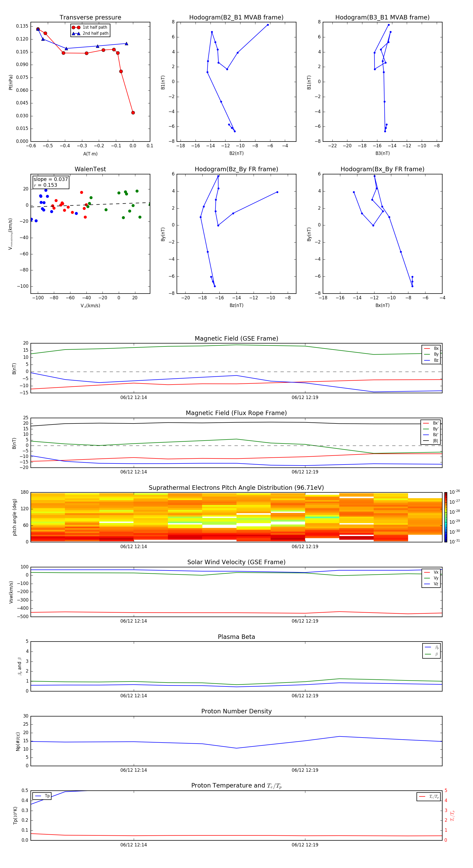Click the Bx' legend entry

(x=431, y=423)
